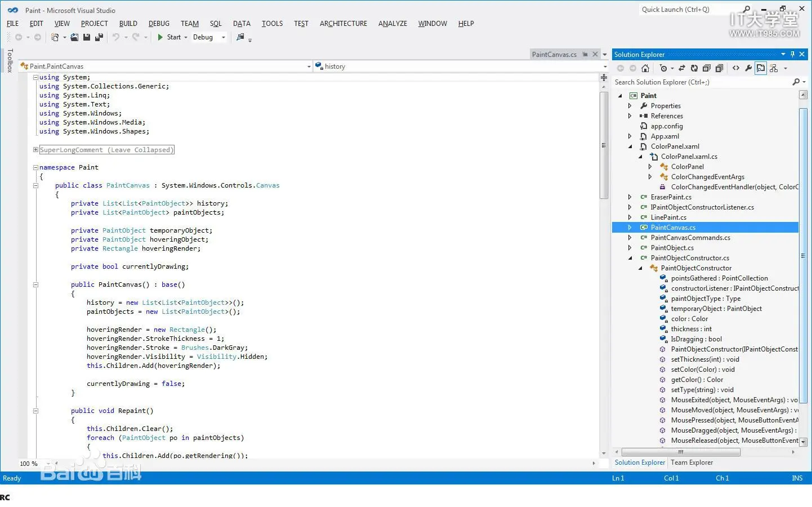
Task: Pin the Solution Explorer panel (auto-hide)
Action: 792,55
